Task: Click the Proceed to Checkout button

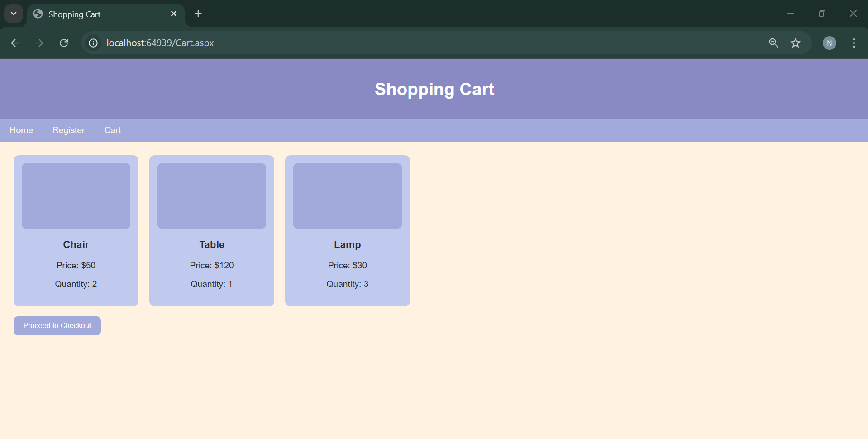Action: coord(57,325)
